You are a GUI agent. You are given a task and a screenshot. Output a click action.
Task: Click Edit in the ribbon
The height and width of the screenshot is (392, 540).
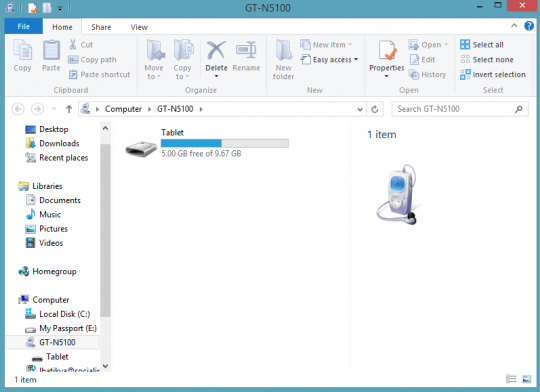click(x=422, y=60)
